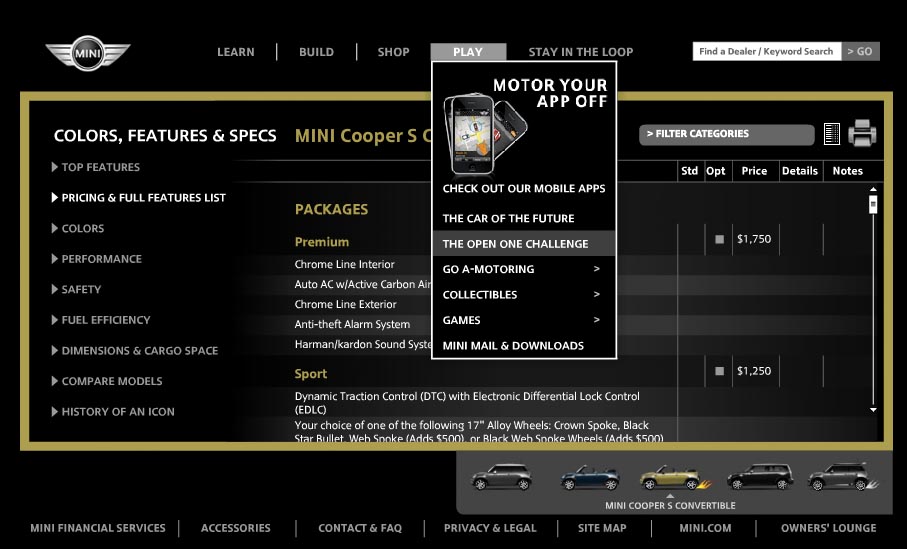
Task: Click the Chrome Line Interior row
Action: click(x=345, y=264)
